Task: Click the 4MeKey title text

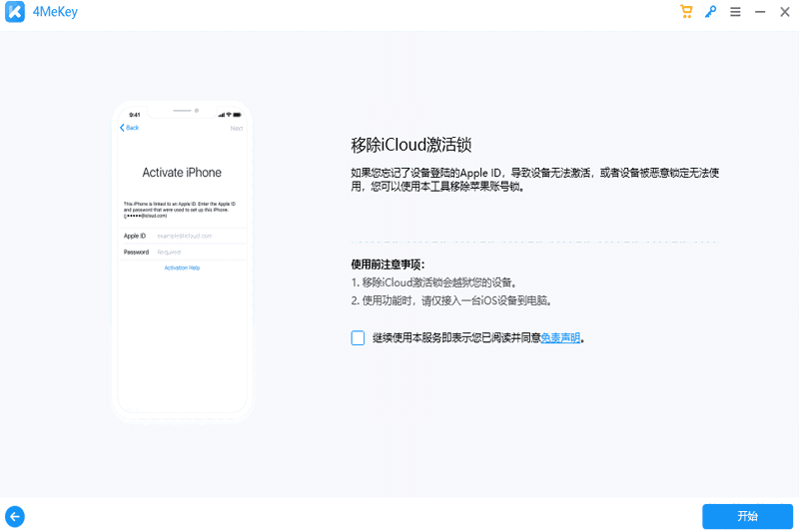Action: [55, 12]
